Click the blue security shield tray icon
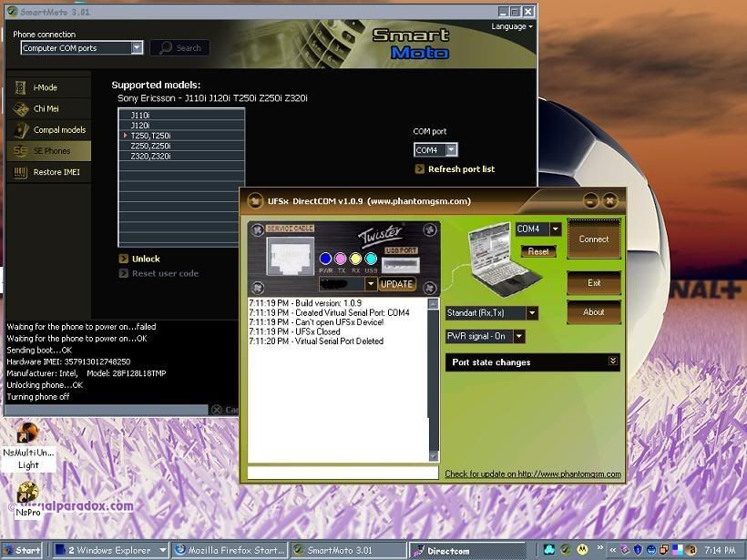The height and width of the screenshot is (560, 747). coord(639,550)
